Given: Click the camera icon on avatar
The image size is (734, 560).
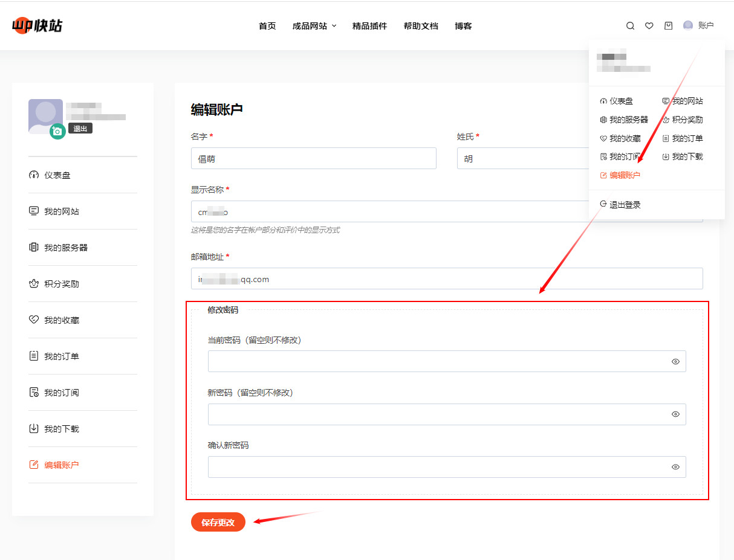Looking at the screenshot, I should click(x=57, y=131).
